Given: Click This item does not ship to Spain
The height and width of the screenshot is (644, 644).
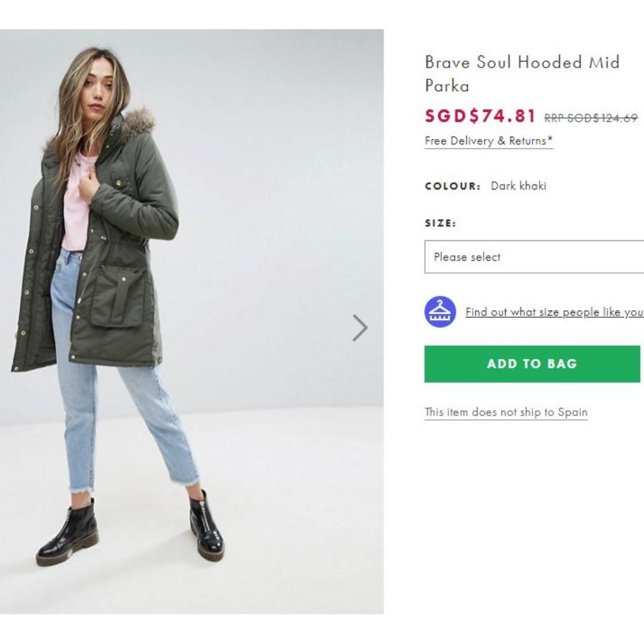Looking at the screenshot, I should [506, 412].
